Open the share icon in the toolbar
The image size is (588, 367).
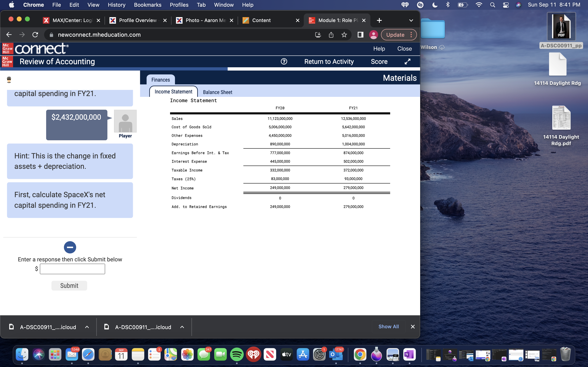click(331, 35)
